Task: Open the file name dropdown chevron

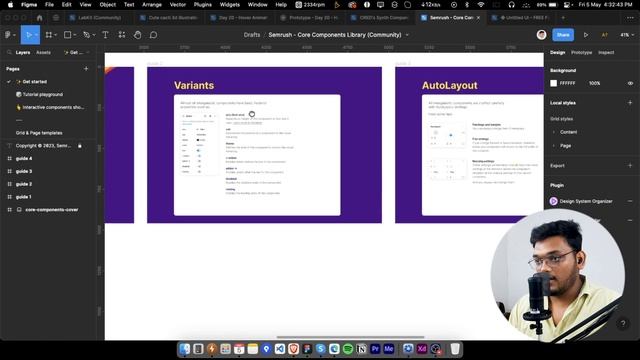Action: click(x=407, y=35)
